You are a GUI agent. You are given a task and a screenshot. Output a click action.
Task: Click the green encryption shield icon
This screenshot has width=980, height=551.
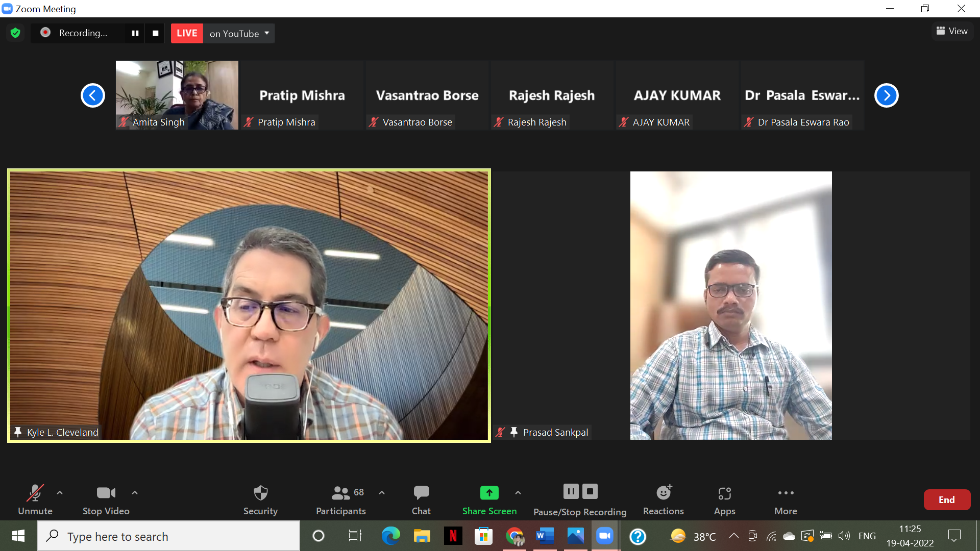(15, 33)
